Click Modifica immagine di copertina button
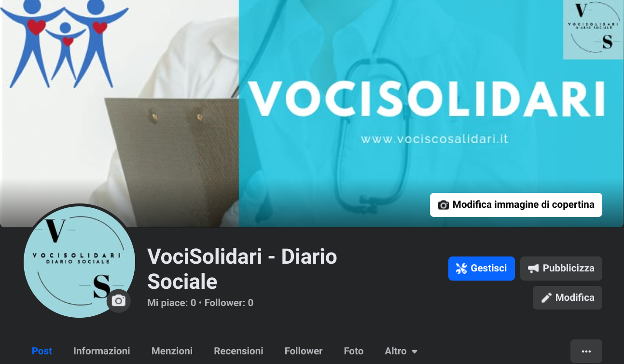This screenshot has height=364, width=624. point(516,205)
